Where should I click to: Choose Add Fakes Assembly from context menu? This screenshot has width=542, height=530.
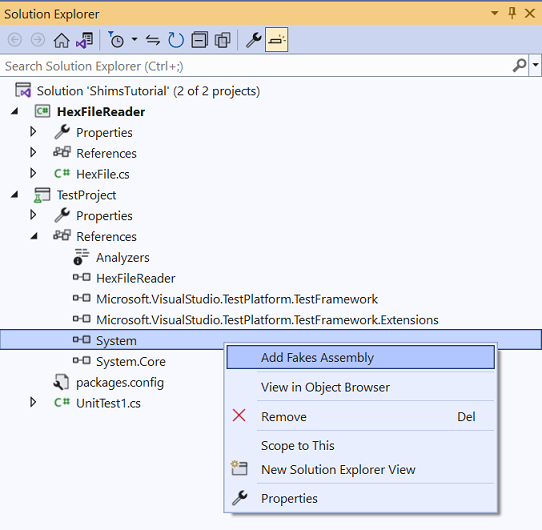[x=361, y=357]
